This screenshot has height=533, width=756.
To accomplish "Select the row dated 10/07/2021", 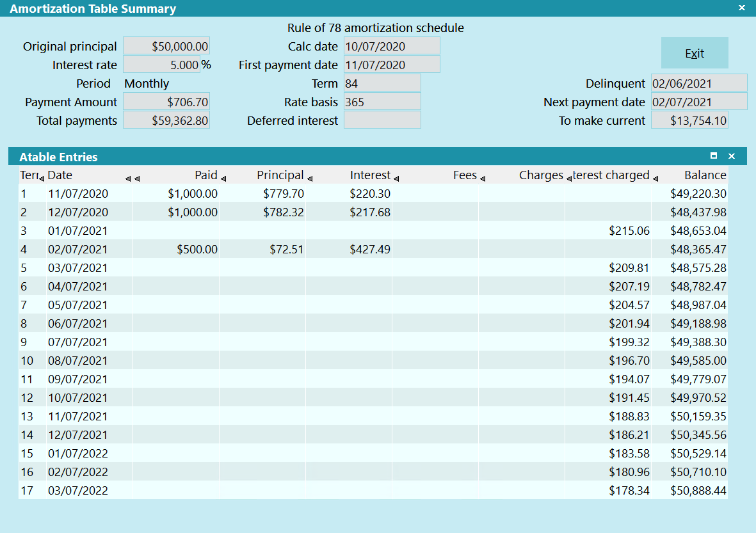I will (x=373, y=397).
